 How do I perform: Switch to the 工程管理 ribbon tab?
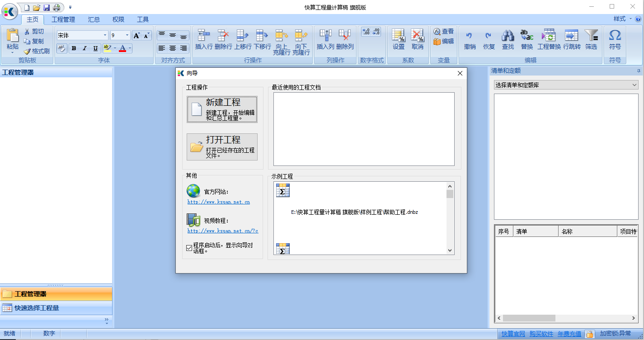63,19
